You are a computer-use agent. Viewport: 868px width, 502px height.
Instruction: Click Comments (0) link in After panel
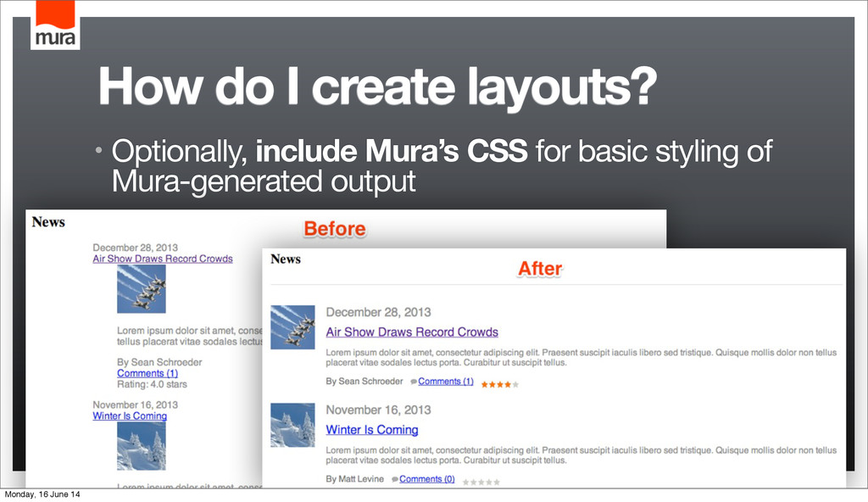pos(427,479)
